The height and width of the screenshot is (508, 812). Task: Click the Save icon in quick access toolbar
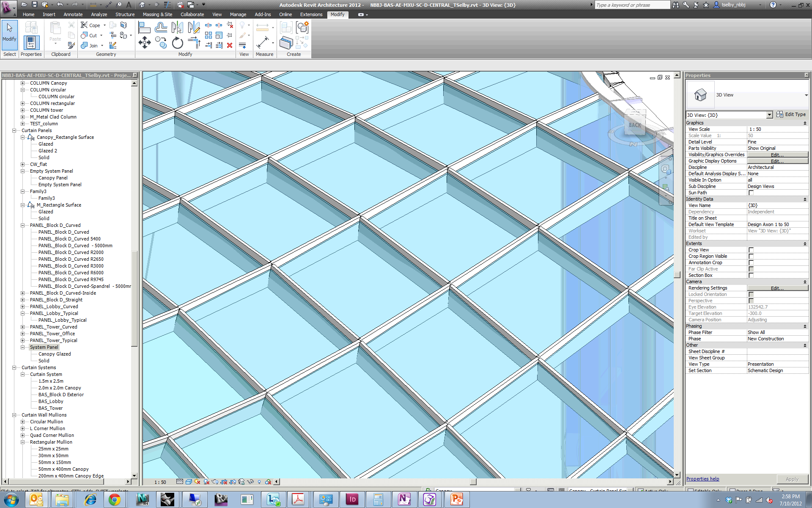coord(35,5)
